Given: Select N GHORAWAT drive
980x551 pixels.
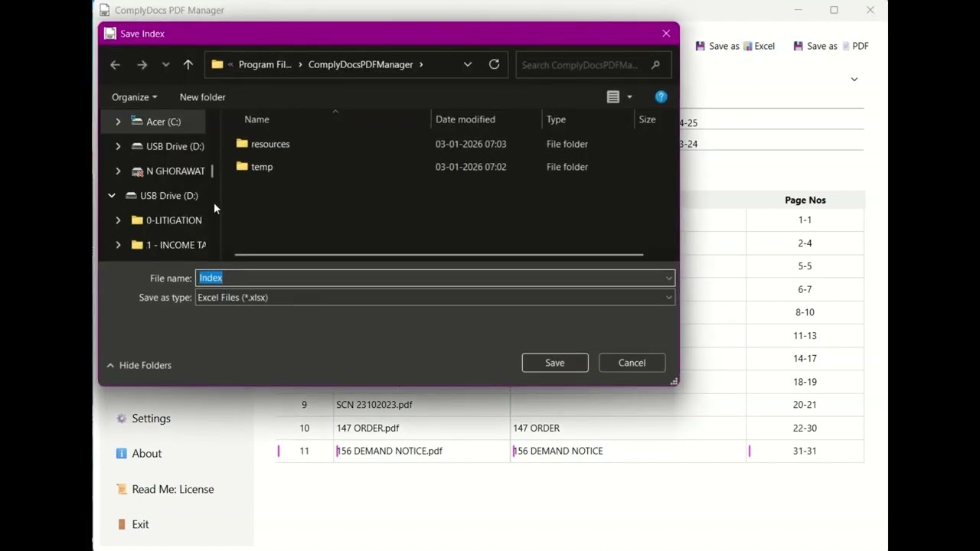Looking at the screenshot, I should [175, 171].
